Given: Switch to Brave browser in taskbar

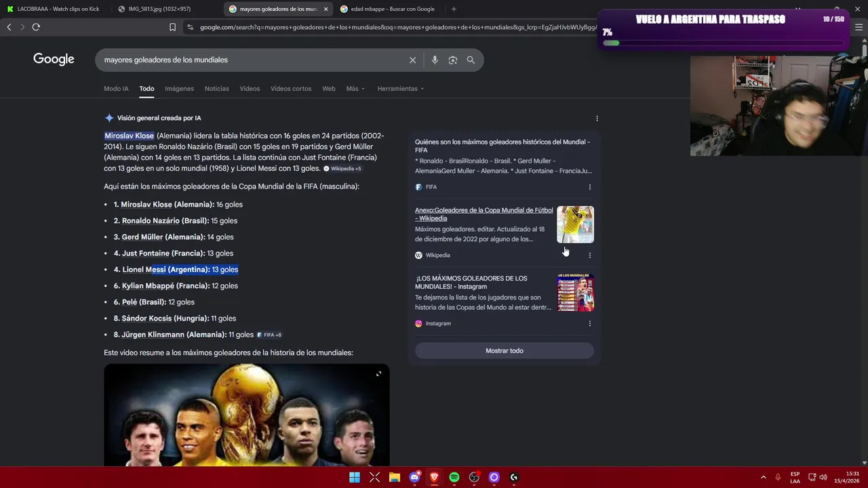Looking at the screenshot, I should tap(434, 477).
